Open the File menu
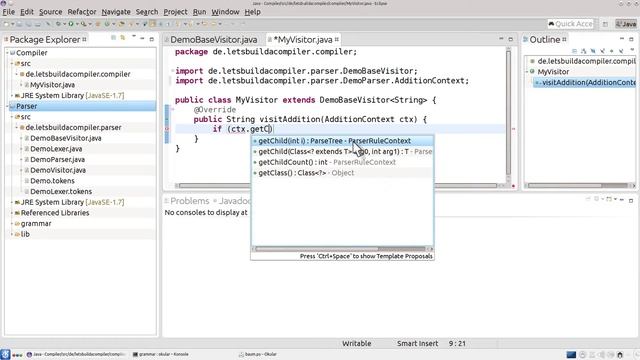This screenshot has width=640, height=360. 9,12
